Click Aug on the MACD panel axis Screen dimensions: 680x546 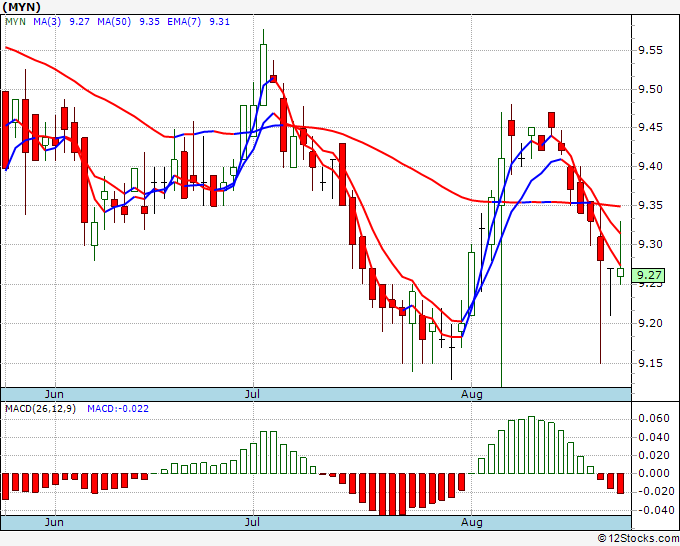[x=472, y=522]
